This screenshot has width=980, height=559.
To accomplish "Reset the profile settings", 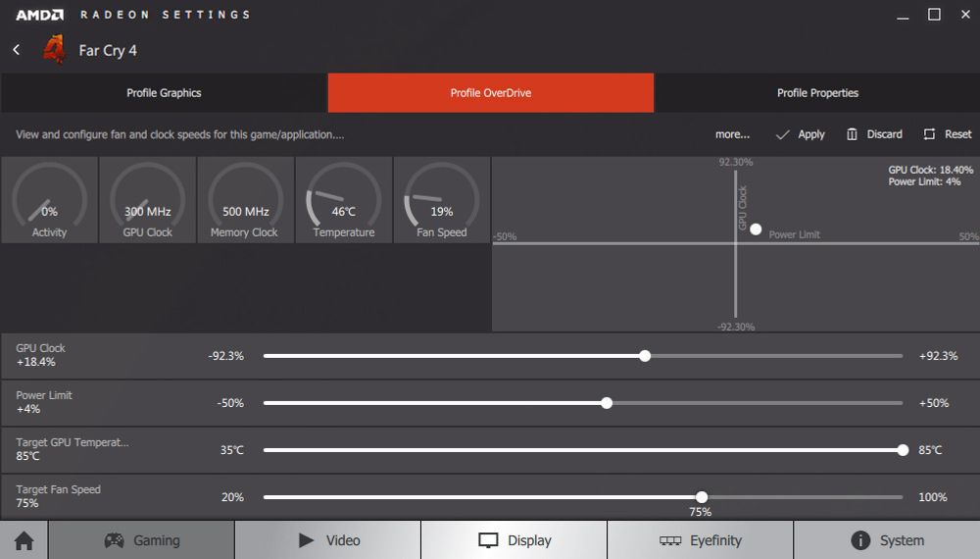I will (x=948, y=134).
